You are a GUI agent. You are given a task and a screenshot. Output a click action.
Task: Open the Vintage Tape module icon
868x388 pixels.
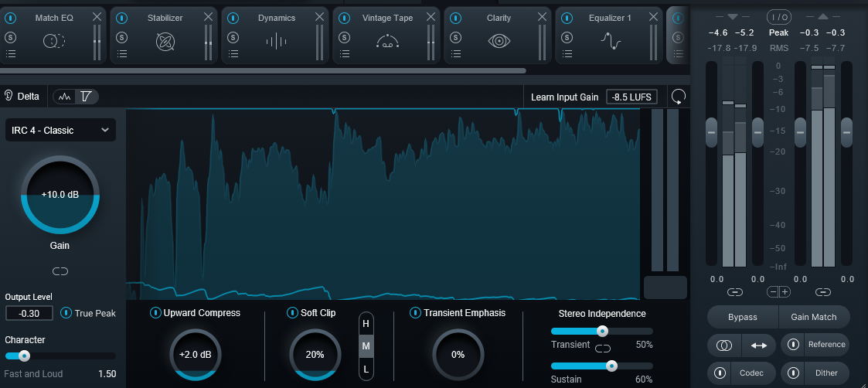coord(387,41)
